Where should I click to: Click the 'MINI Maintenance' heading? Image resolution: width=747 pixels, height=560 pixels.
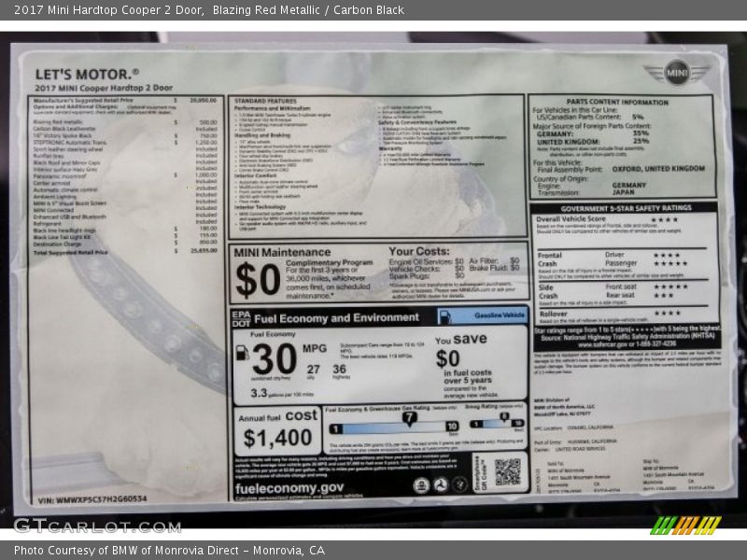[x=282, y=252]
